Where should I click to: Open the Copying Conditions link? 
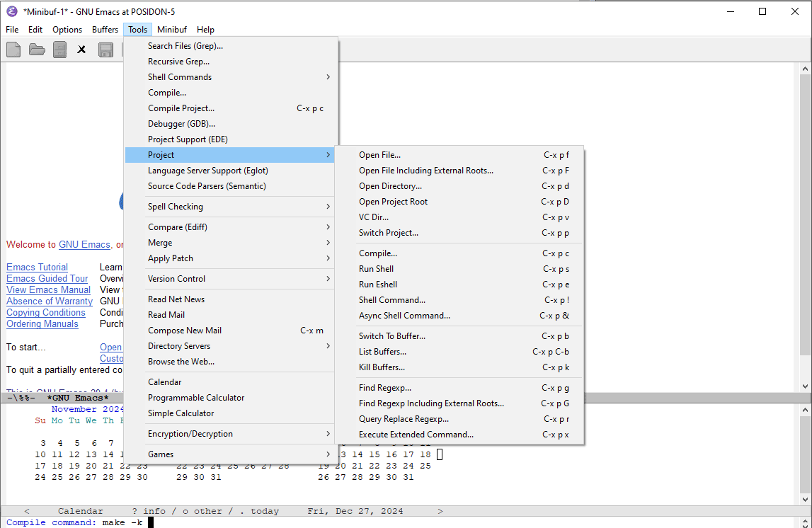click(x=45, y=313)
